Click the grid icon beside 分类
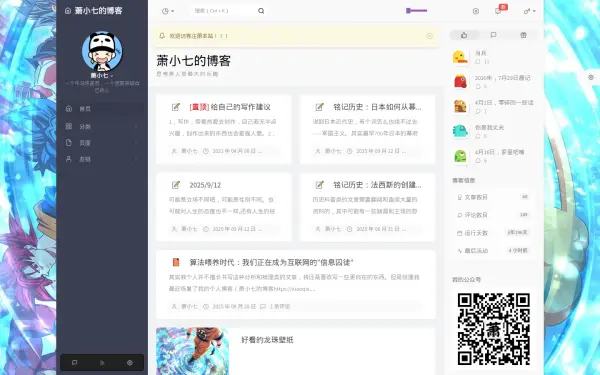Viewport: 600px width, 375px height. pyautogui.click(x=69, y=126)
